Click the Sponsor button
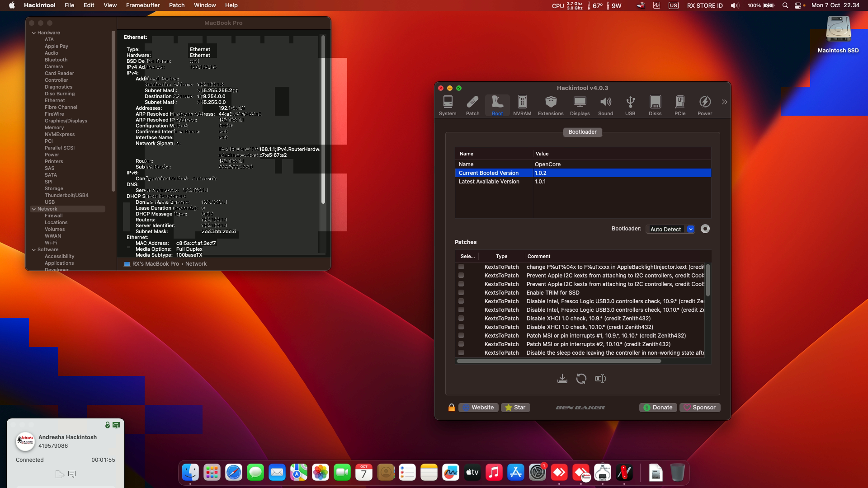Image resolution: width=868 pixels, height=488 pixels. [699, 408]
